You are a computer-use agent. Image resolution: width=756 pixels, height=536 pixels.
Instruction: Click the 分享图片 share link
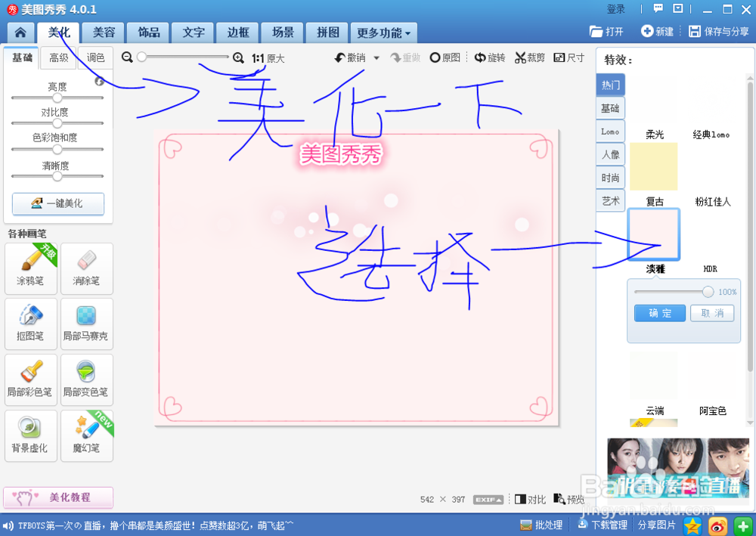click(x=657, y=525)
